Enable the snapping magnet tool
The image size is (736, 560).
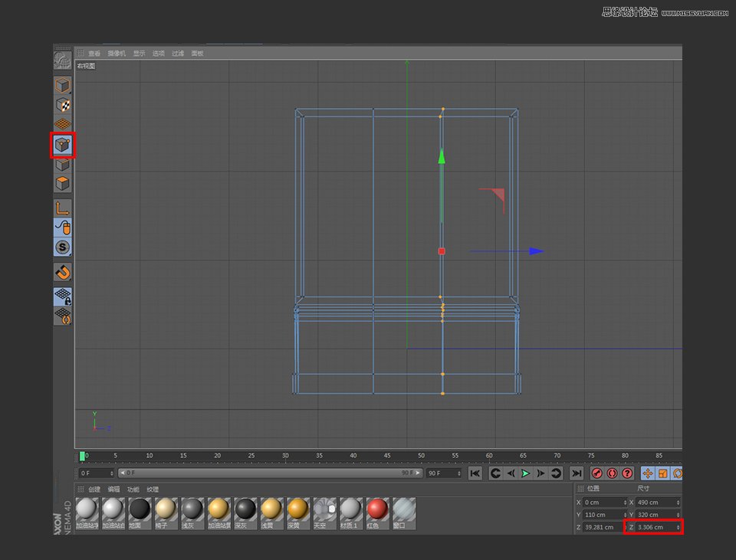click(x=62, y=271)
